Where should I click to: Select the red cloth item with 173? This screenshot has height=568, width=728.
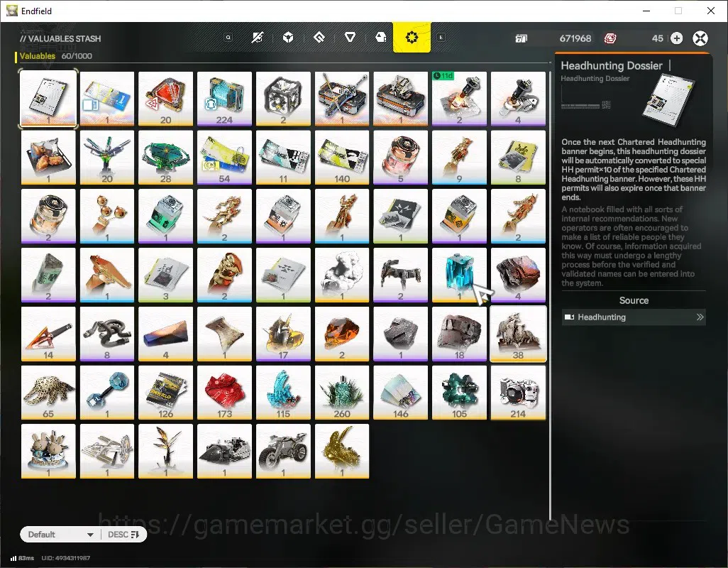[x=224, y=393]
